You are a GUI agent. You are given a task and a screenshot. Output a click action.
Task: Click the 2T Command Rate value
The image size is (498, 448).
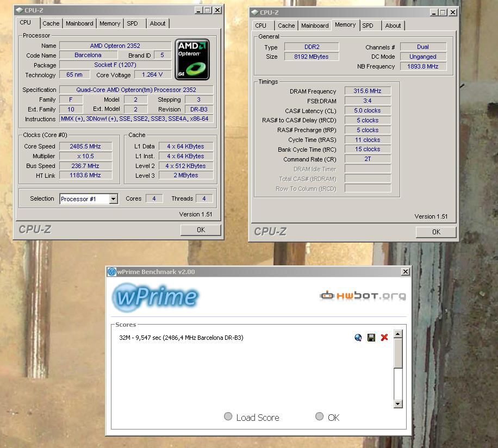[x=368, y=159]
